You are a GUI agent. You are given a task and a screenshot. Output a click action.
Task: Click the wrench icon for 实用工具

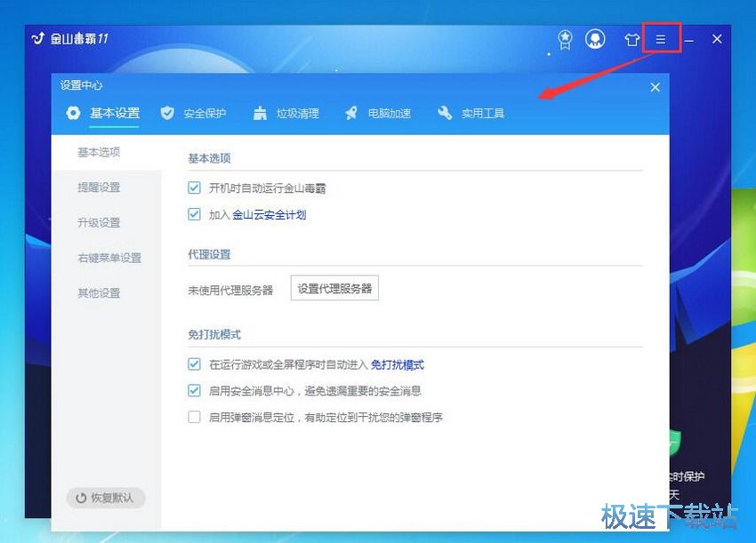[445, 113]
